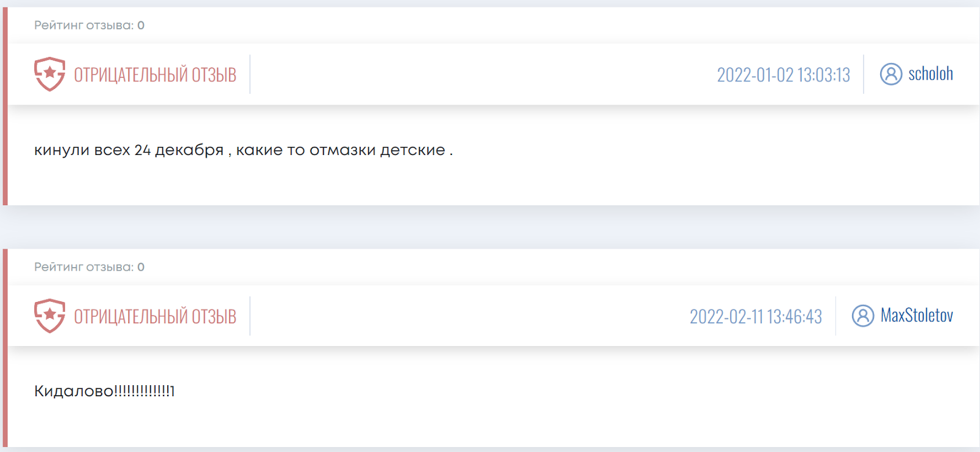Click the rating value 0 in MaxStoletov's review
Screen dimensions: 980x452
coord(141,267)
